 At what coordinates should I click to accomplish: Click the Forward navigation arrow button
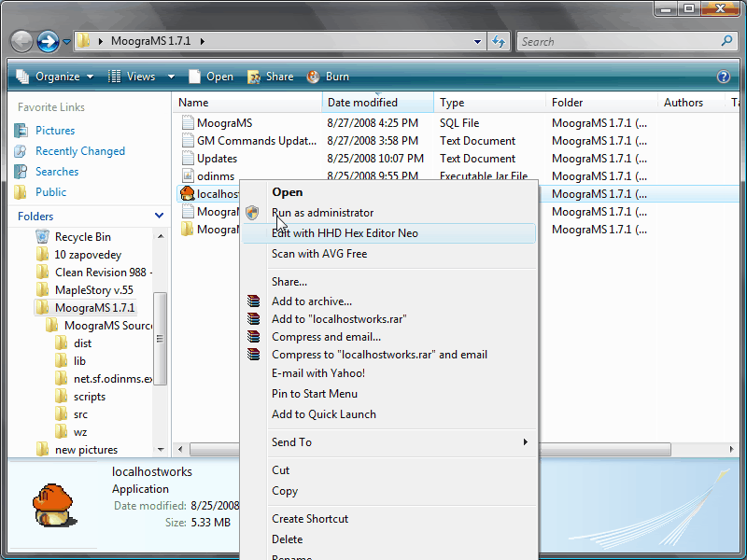48,41
